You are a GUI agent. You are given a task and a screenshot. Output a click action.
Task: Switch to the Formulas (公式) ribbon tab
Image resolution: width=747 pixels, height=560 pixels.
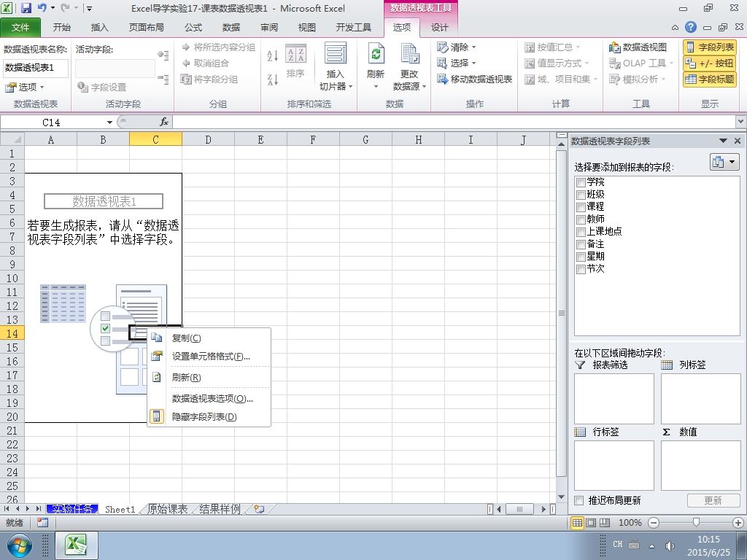click(193, 27)
